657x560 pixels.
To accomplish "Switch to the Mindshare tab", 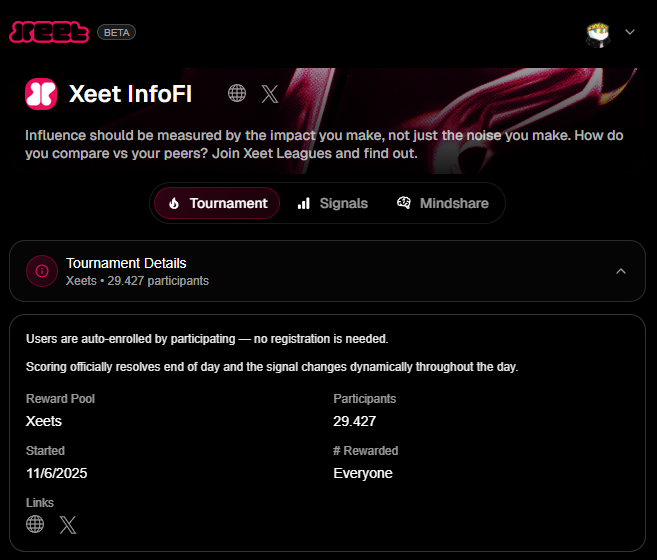I will point(442,203).
